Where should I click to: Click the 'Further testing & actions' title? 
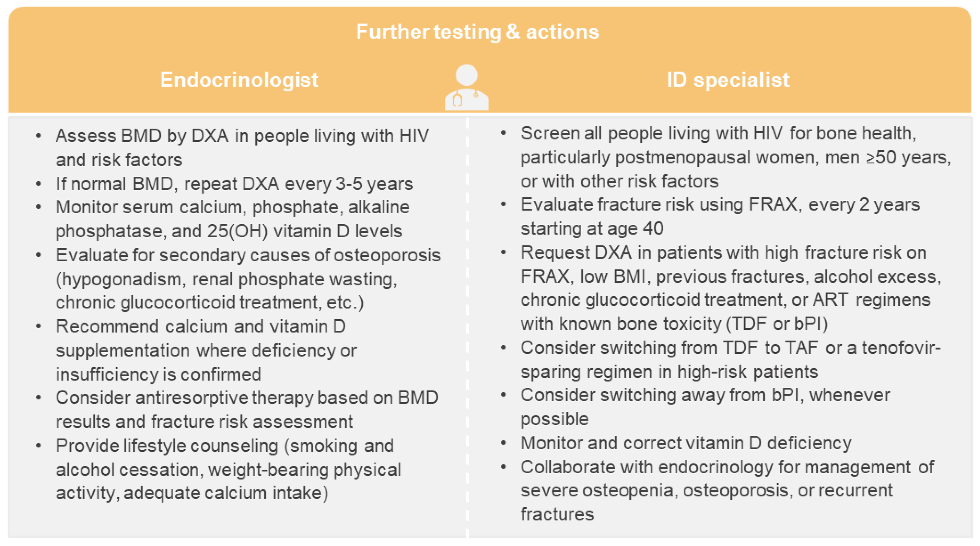[x=477, y=32]
